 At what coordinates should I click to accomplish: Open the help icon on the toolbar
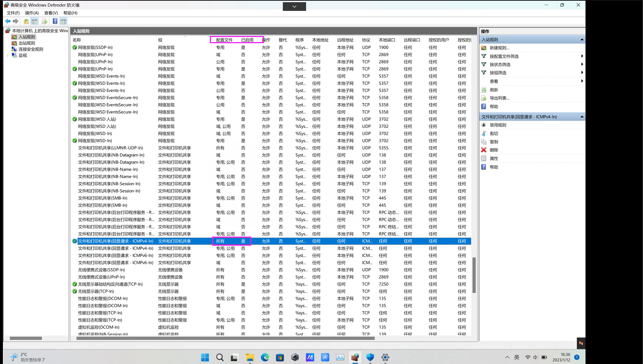click(54, 21)
